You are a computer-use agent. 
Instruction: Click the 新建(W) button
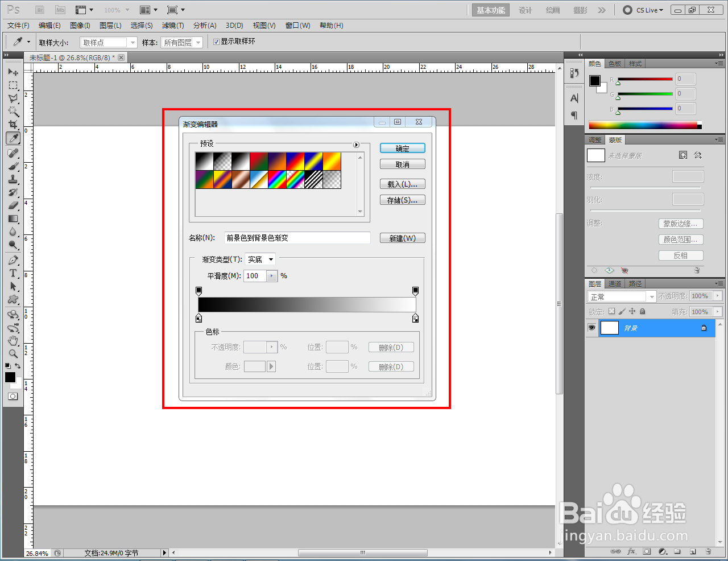403,238
